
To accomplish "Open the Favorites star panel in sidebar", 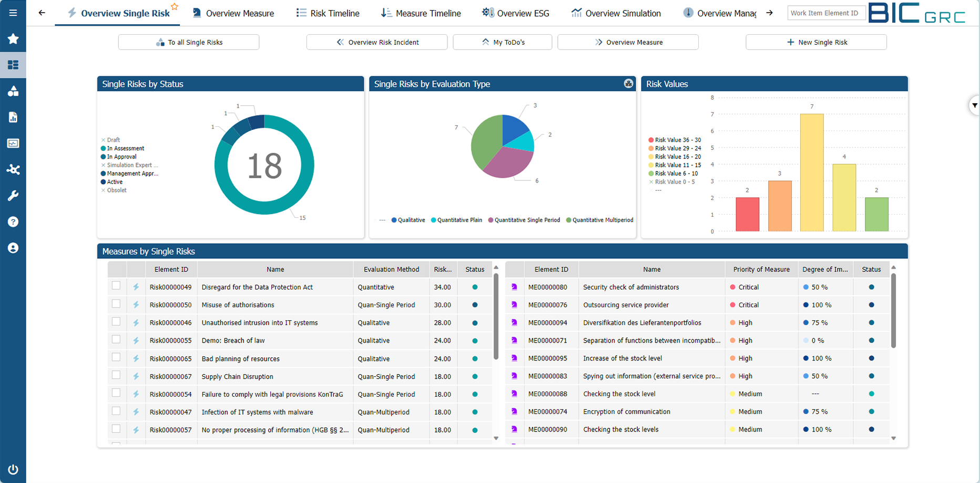I will (x=13, y=39).
